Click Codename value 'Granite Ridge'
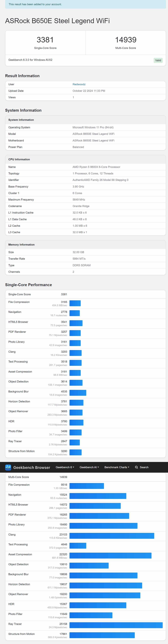The height and width of the screenshot is (644, 168). tap(81, 206)
